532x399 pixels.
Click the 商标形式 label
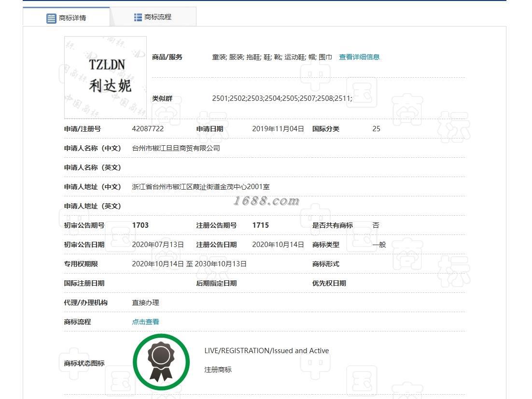click(326, 264)
